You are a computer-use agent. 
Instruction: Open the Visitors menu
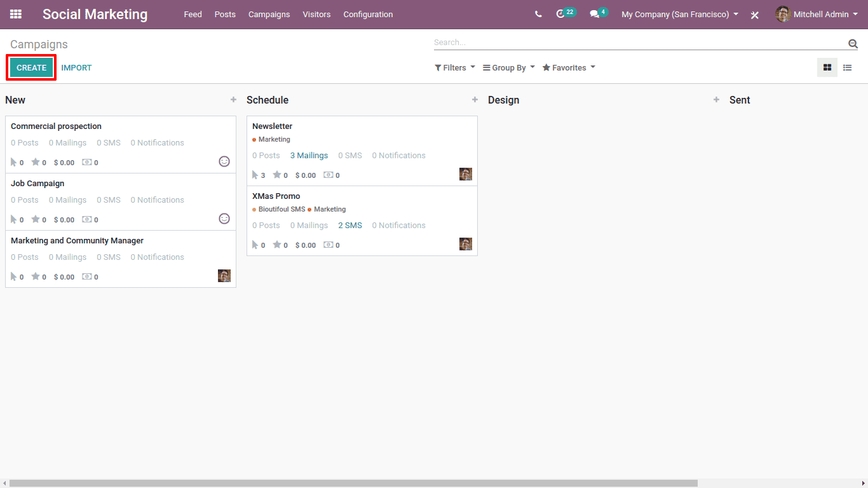[316, 14]
